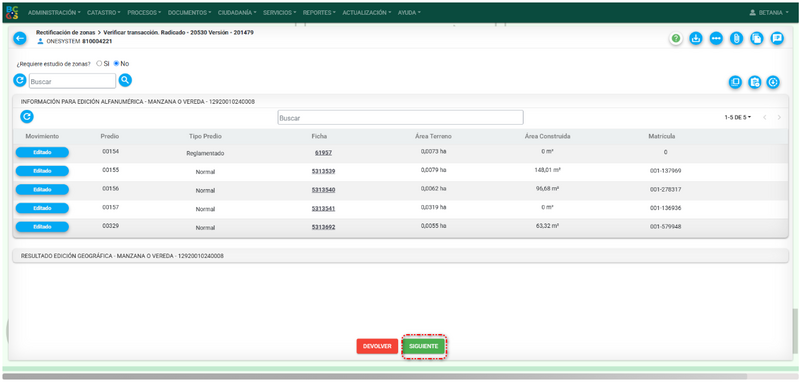The image size is (800, 382).
Task: Go to previous table page arrow
Action: 765,117
